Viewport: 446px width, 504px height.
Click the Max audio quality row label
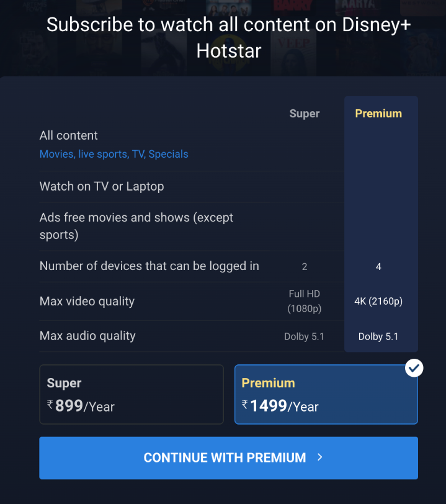[87, 336]
